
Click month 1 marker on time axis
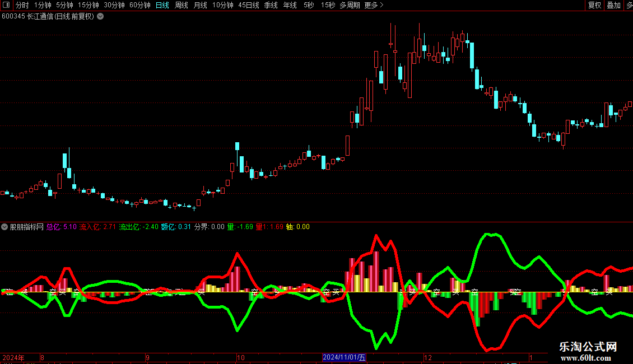click(x=531, y=357)
